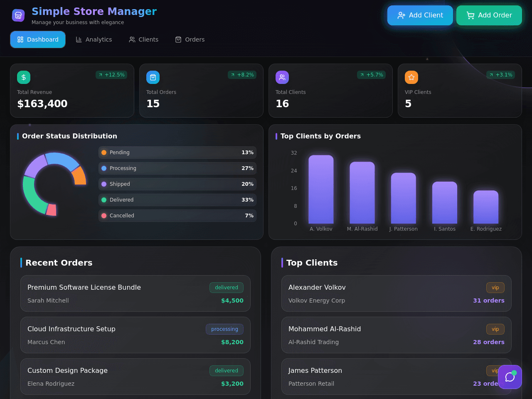Open the chat bubble floating button
This screenshot has height=399, width=532.
(x=510, y=377)
